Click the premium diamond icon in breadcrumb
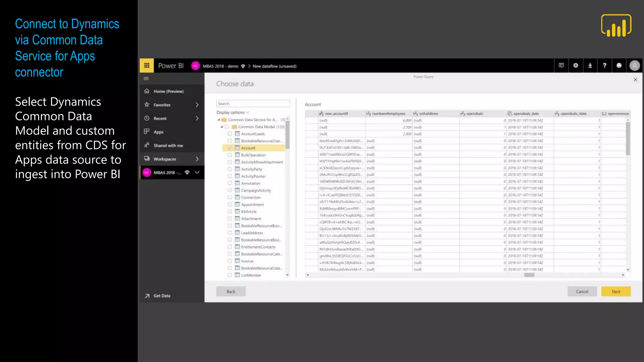The height and width of the screenshot is (362, 644). pos(243,66)
